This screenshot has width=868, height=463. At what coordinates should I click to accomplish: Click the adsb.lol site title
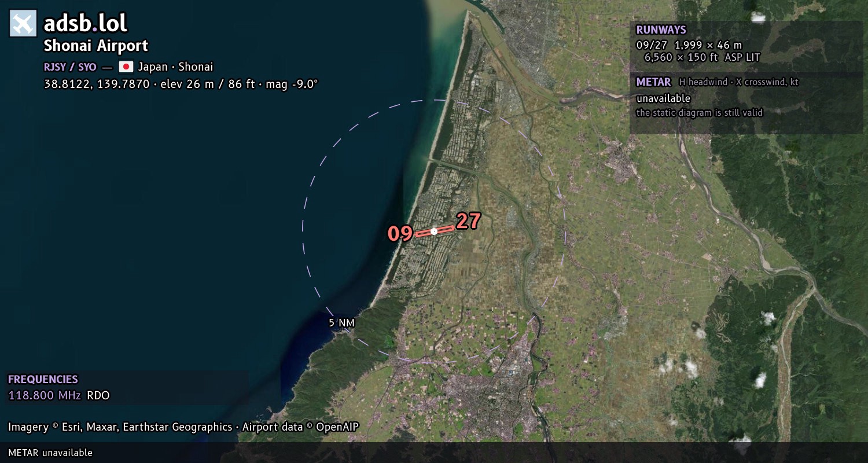pyautogui.click(x=85, y=24)
